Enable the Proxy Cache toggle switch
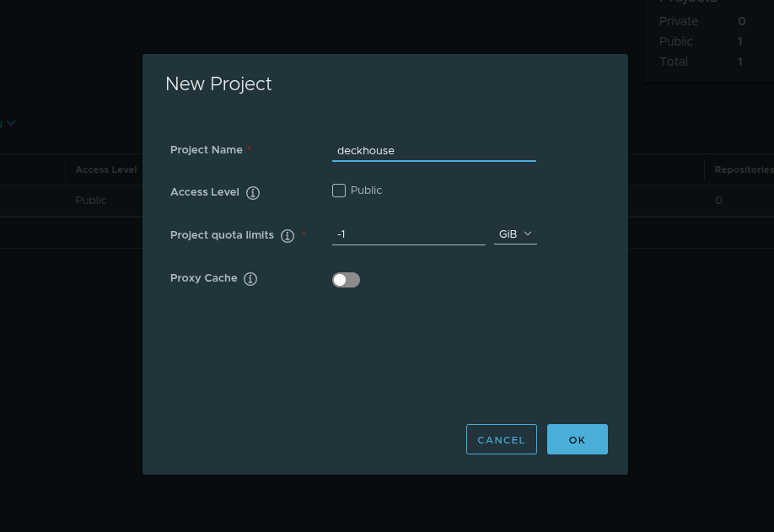This screenshot has width=774, height=532. (346, 278)
